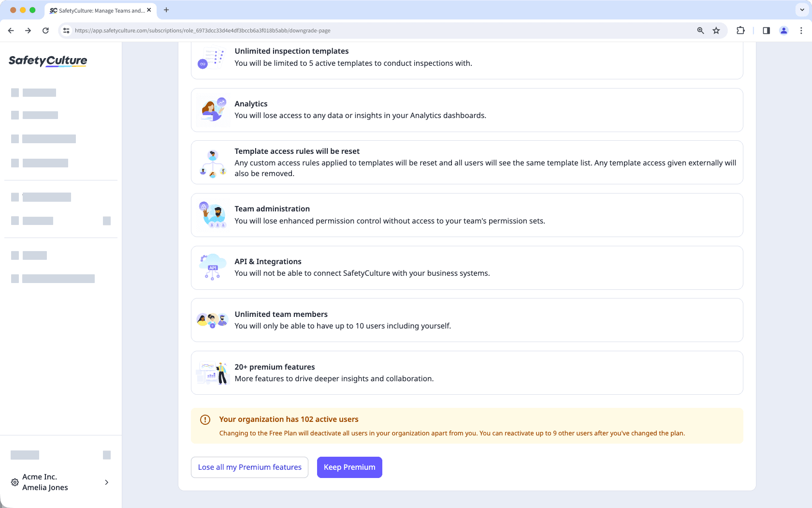Open a new browser tab
812x508 pixels.
coord(166,10)
